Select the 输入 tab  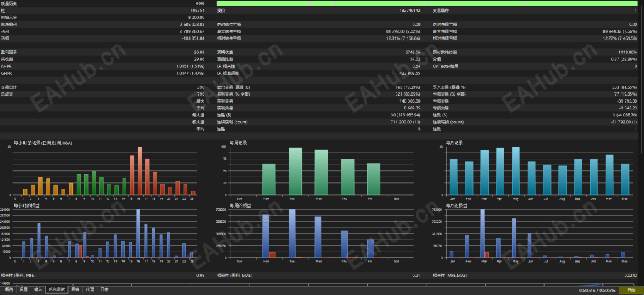pos(38,290)
